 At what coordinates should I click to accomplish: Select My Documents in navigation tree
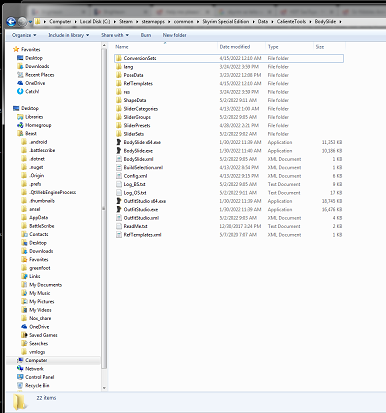pos(45,285)
